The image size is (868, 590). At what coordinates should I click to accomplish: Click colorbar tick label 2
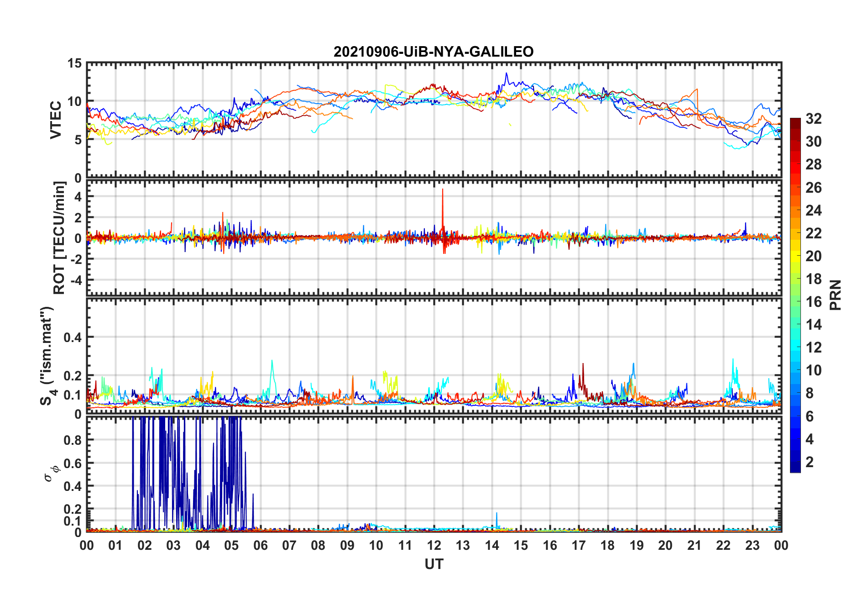click(x=810, y=462)
